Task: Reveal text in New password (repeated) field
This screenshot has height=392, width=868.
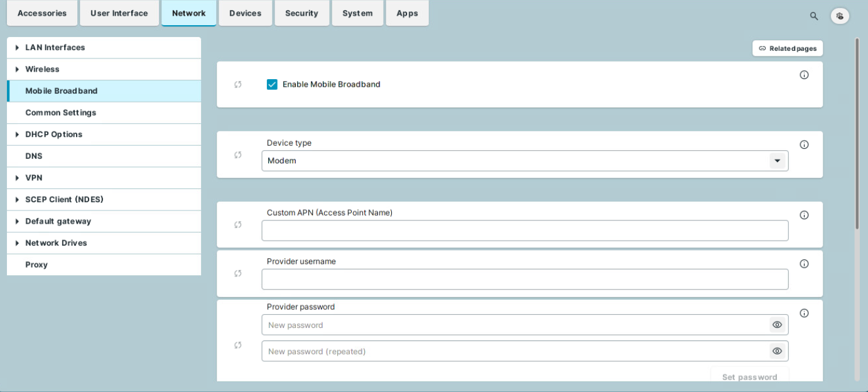Action: [x=777, y=351]
